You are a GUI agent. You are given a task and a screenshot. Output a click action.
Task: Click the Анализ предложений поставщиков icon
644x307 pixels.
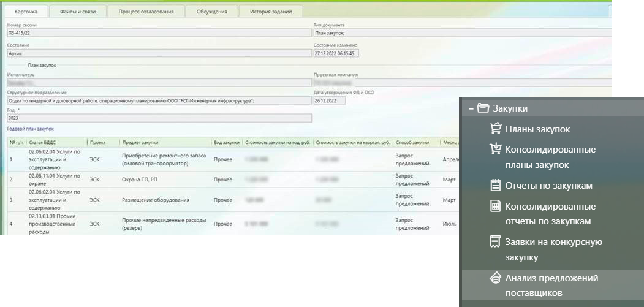click(496, 278)
